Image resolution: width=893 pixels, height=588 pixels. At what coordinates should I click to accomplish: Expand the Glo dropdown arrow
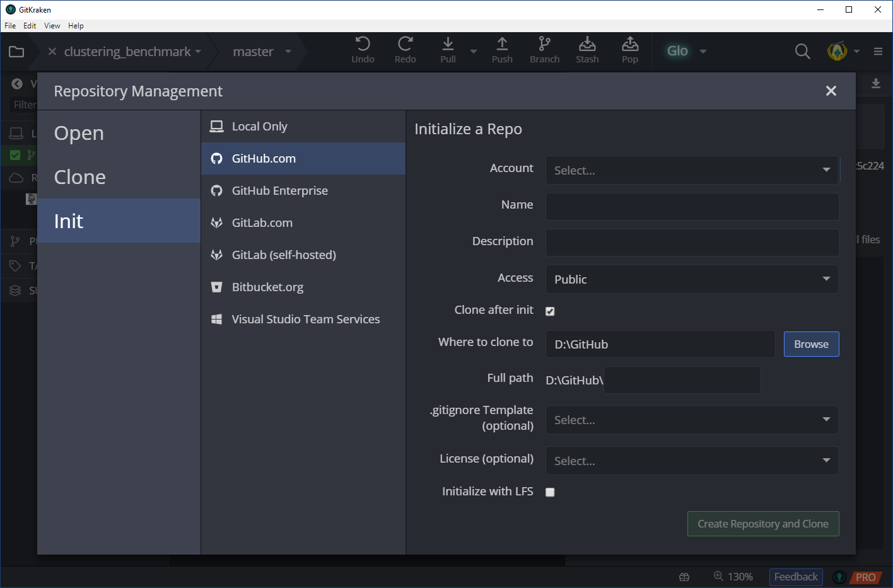point(703,52)
